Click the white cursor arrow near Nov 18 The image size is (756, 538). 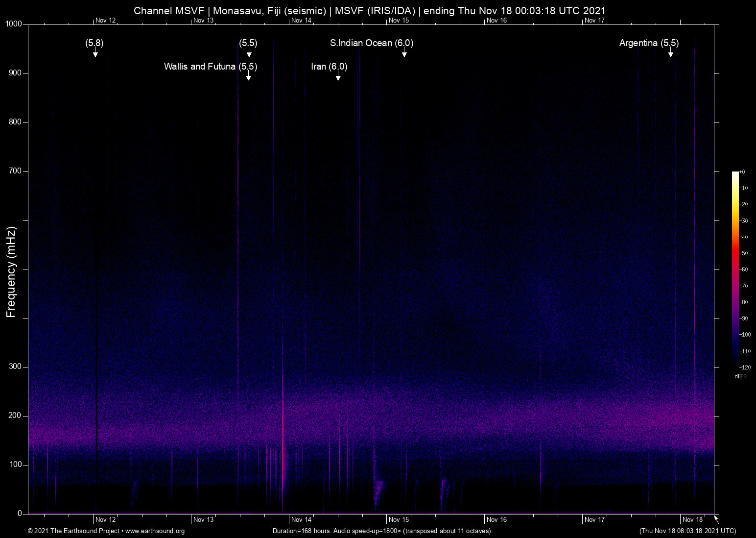pyautogui.click(x=715, y=518)
